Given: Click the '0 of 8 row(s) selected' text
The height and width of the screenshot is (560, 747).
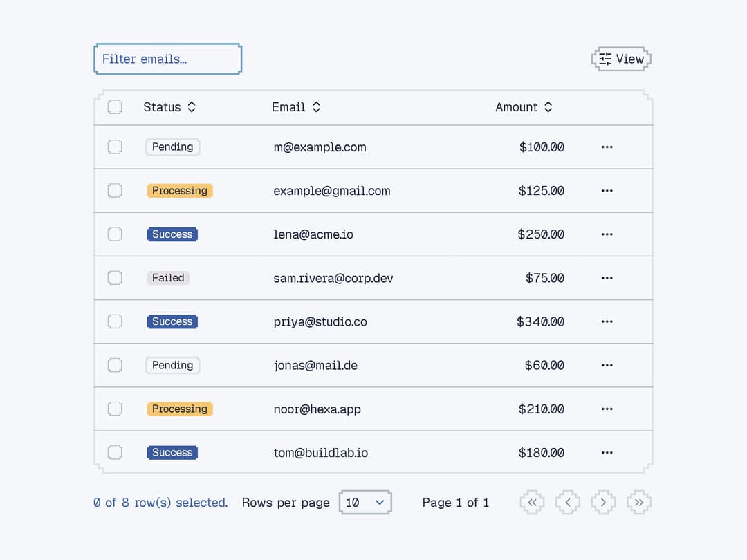Looking at the screenshot, I should click(160, 503).
